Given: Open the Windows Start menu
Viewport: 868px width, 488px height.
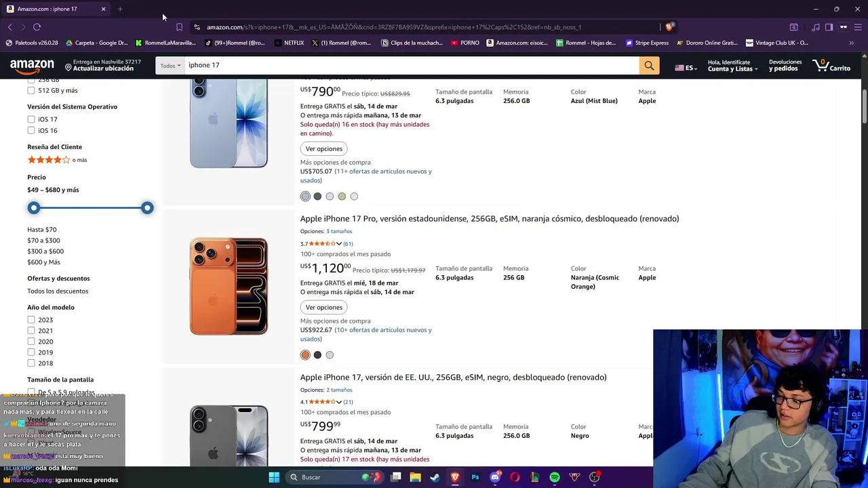Looking at the screenshot, I should (x=274, y=477).
